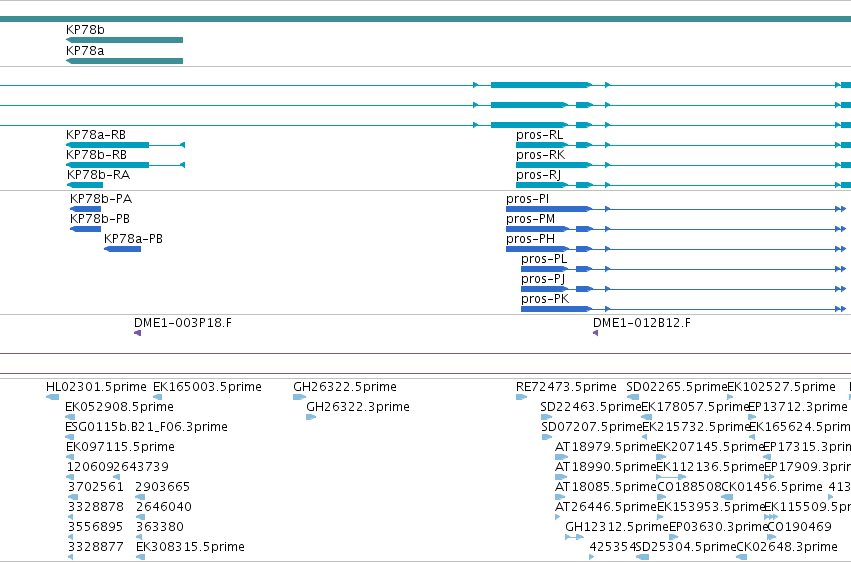Select the GH26322.3prime EST feature
The image size is (851, 562).
311,417
